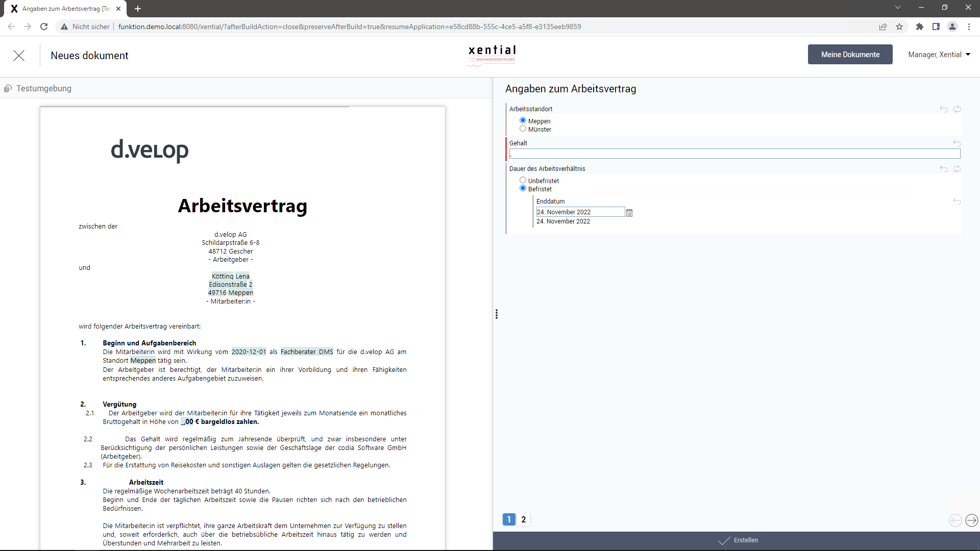
Task: Undo the Enddatum value
Action: point(957,202)
